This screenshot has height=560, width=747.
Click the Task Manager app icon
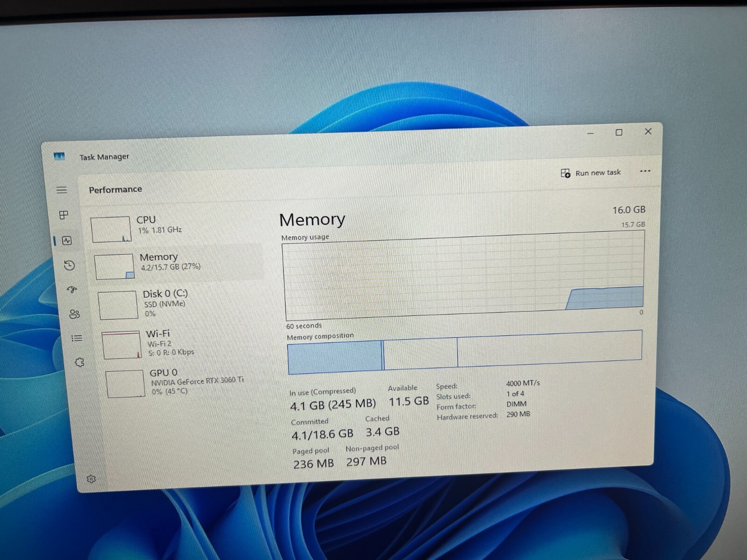(59, 156)
